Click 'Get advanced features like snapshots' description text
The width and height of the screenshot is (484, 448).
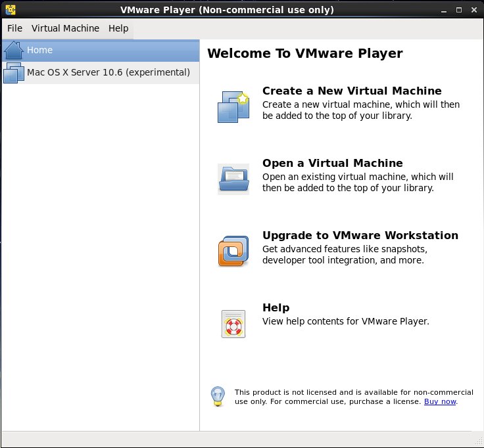[345, 255]
